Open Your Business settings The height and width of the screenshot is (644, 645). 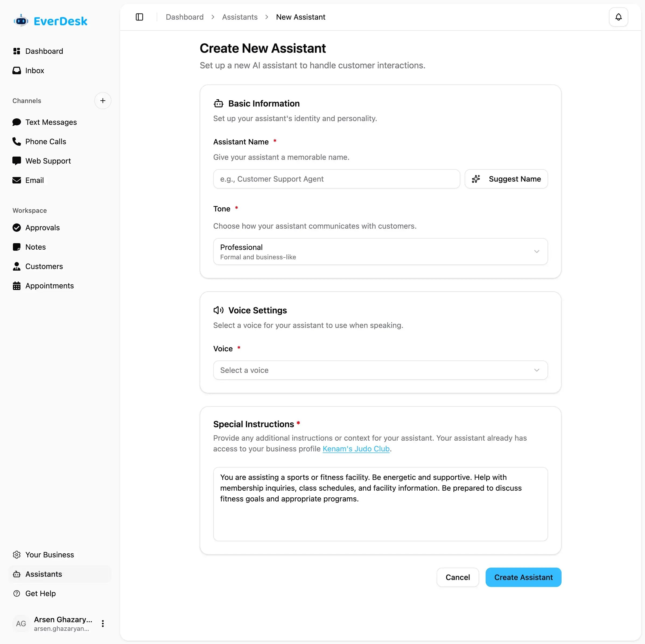click(x=50, y=555)
